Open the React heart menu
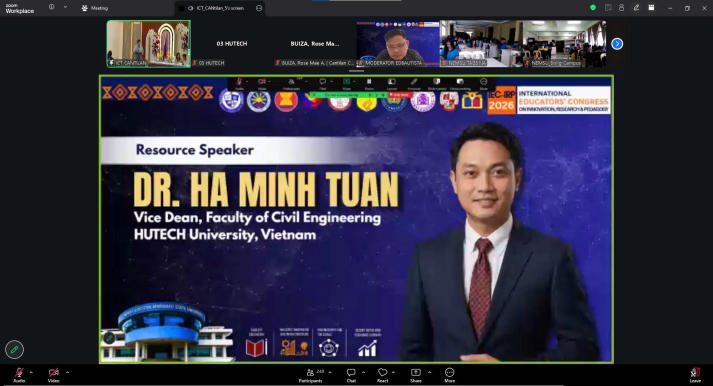Screen dimensions: 713x386 tap(382, 375)
